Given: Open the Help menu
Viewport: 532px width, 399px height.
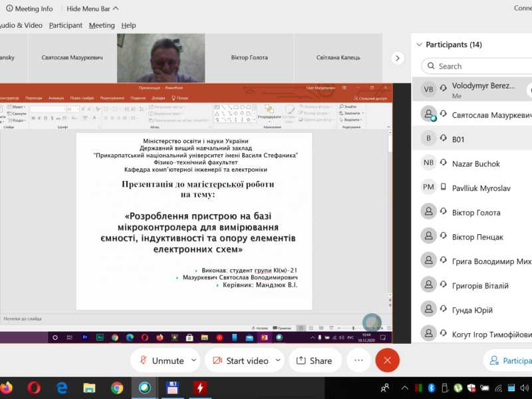Looking at the screenshot, I should pos(128,25).
